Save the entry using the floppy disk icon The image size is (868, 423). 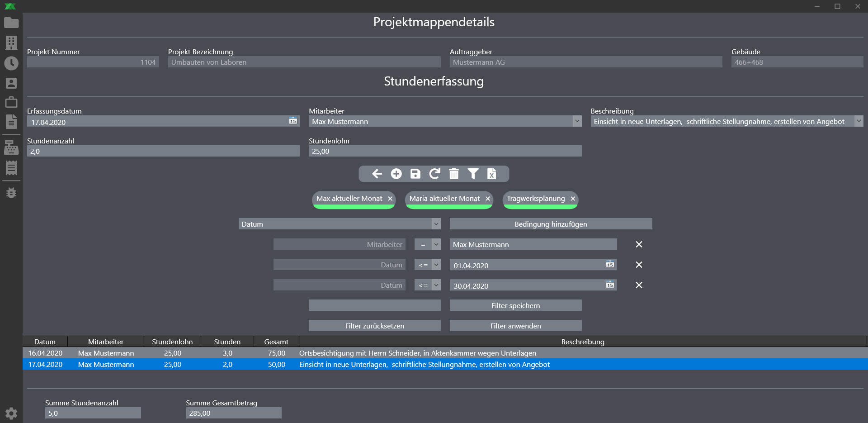(415, 174)
